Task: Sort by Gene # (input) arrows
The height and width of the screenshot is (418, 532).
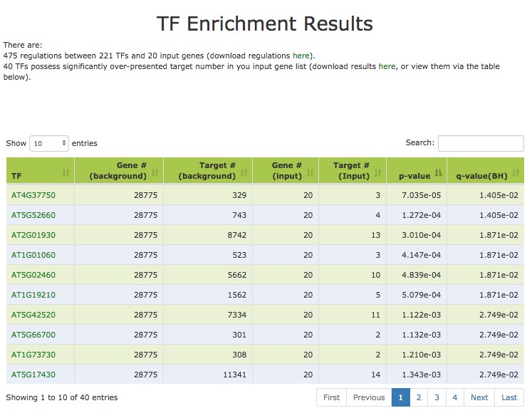Action: [316, 172]
